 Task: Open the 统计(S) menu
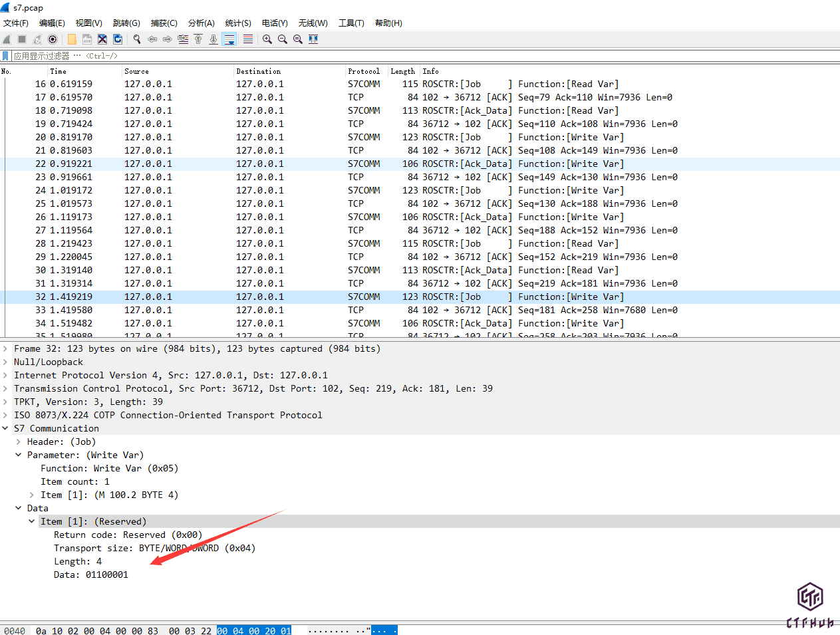pyautogui.click(x=238, y=23)
